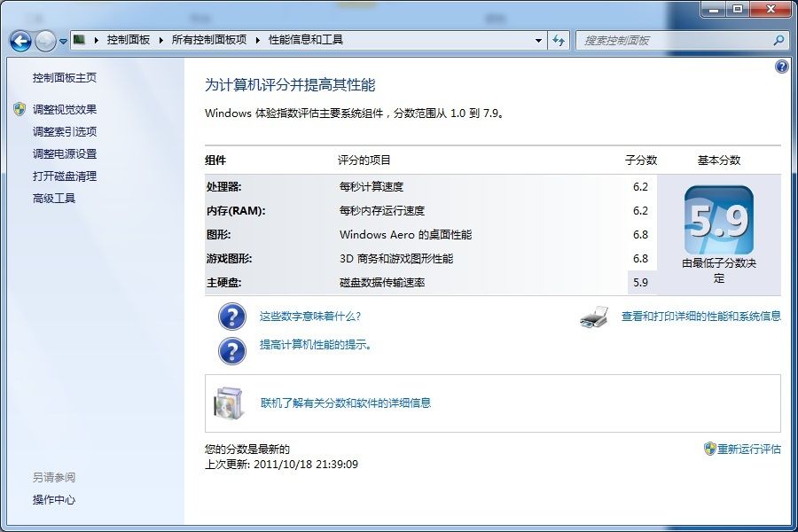This screenshot has width=798, height=532.
Task: Expand the arrow after 控制面板 breadcrumb
Action: click(160, 40)
